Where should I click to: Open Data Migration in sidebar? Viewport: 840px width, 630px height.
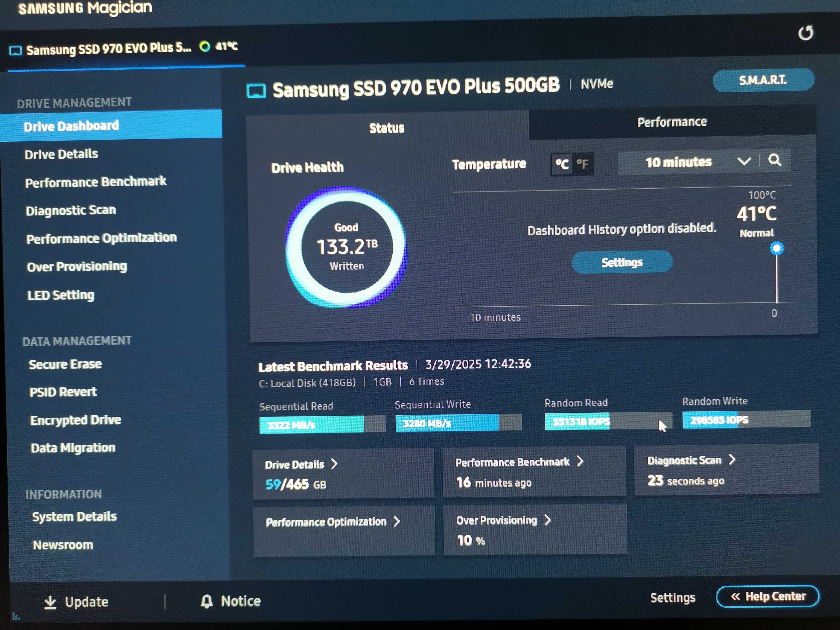(x=73, y=448)
